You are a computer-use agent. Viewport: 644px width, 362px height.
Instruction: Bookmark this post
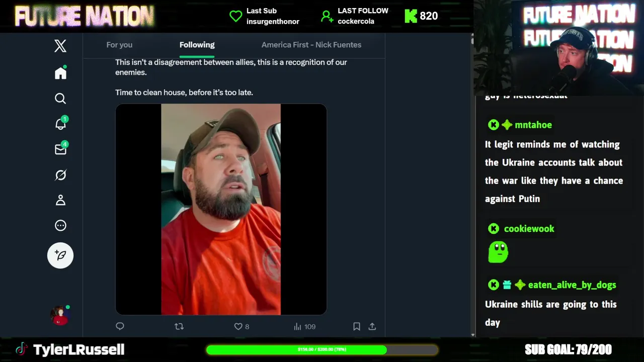point(357,326)
